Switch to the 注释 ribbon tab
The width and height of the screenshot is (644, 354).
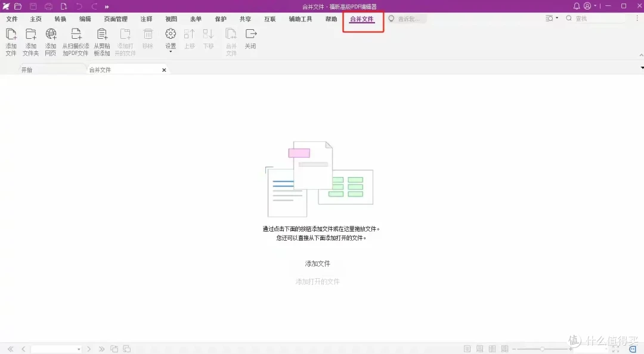[x=146, y=19]
